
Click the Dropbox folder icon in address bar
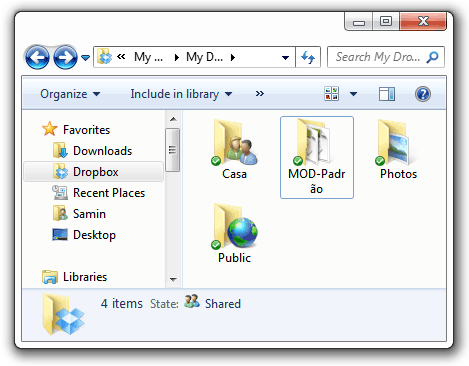click(x=105, y=57)
